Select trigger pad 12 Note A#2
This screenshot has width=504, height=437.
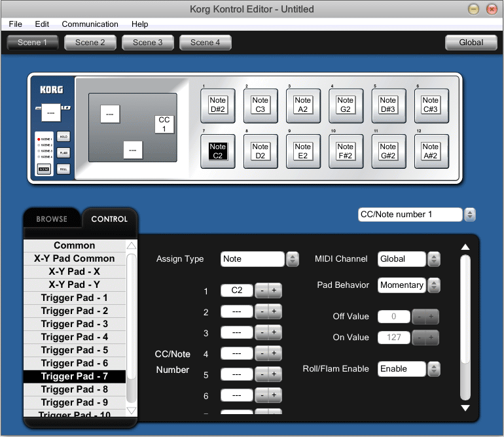click(x=431, y=151)
